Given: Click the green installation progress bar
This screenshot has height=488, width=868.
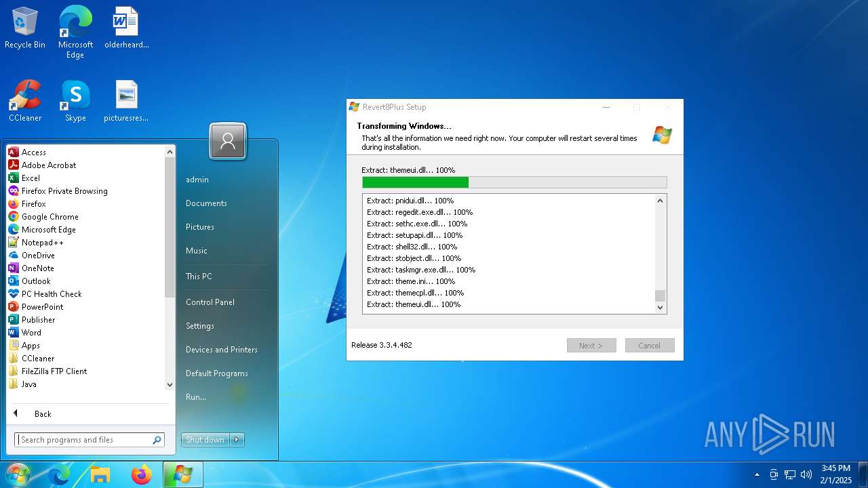Looking at the screenshot, I should (515, 182).
